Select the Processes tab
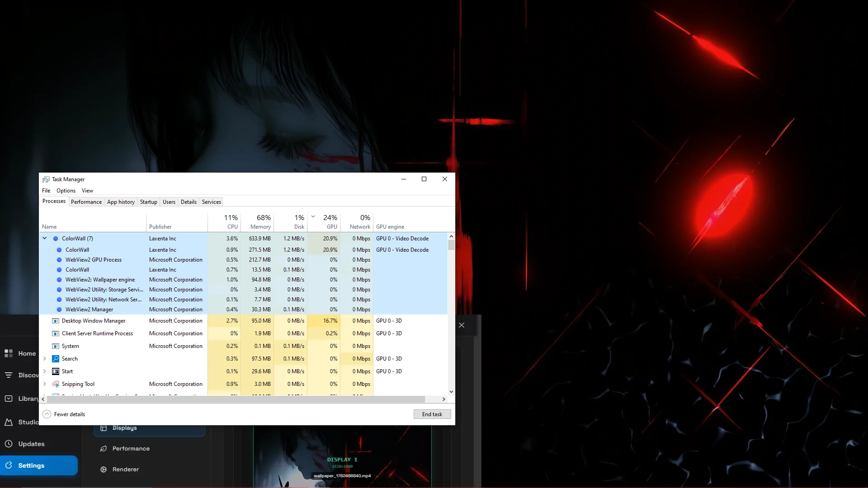This screenshot has width=868, height=488. click(54, 201)
